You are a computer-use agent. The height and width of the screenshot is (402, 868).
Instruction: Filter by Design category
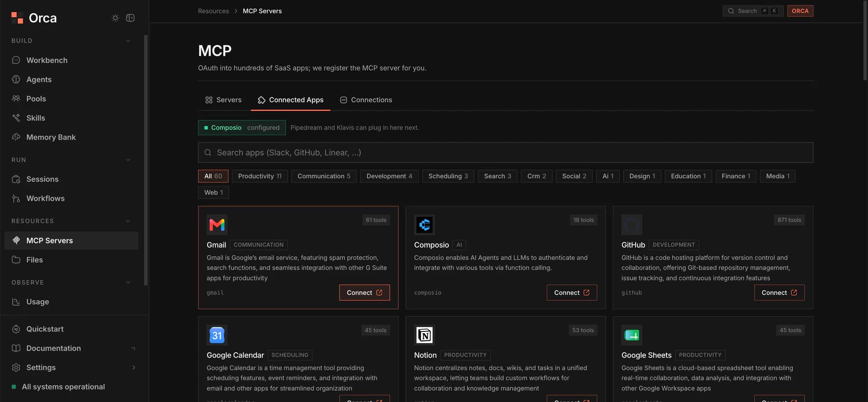point(642,176)
